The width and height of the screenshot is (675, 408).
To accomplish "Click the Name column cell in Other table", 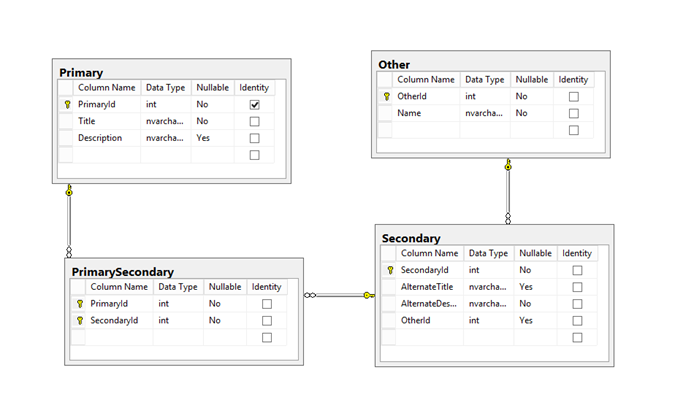I will point(408,114).
